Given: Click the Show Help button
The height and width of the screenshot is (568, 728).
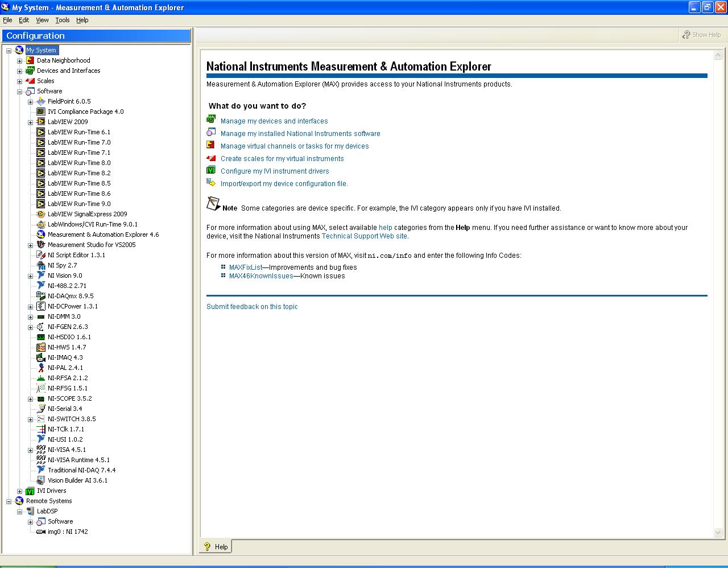Looking at the screenshot, I should pyautogui.click(x=702, y=35).
